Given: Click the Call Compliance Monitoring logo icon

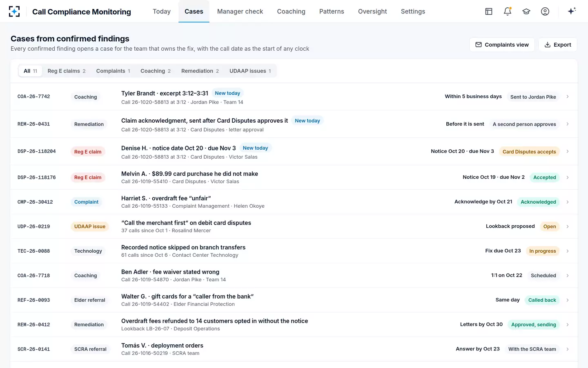Looking at the screenshot, I should click(x=14, y=11).
